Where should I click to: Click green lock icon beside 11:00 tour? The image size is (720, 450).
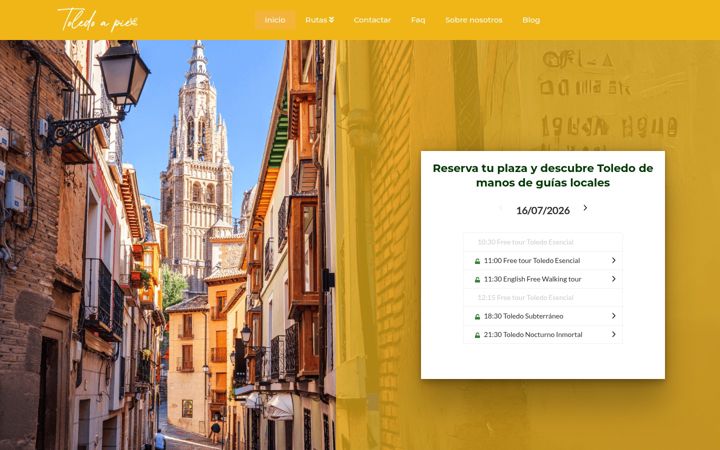coord(477,261)
